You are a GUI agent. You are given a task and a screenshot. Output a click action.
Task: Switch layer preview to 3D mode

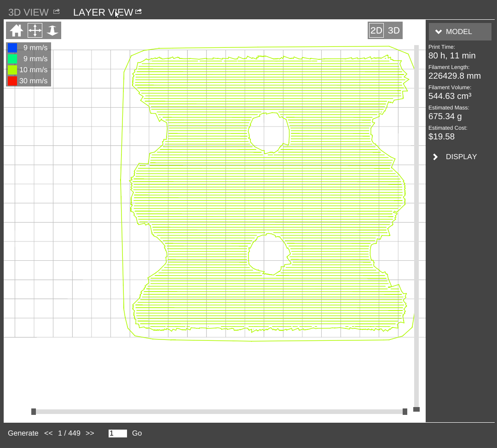tap(394, 30)
